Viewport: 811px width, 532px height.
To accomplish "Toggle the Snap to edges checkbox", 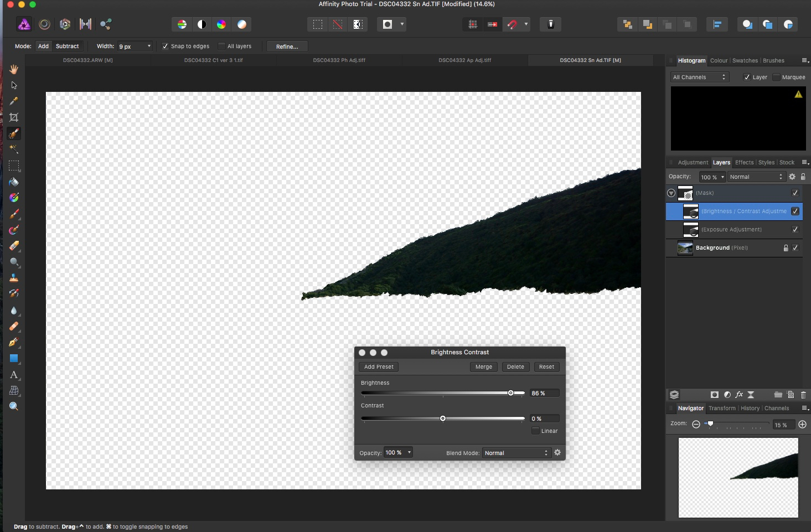I will 165,47.
